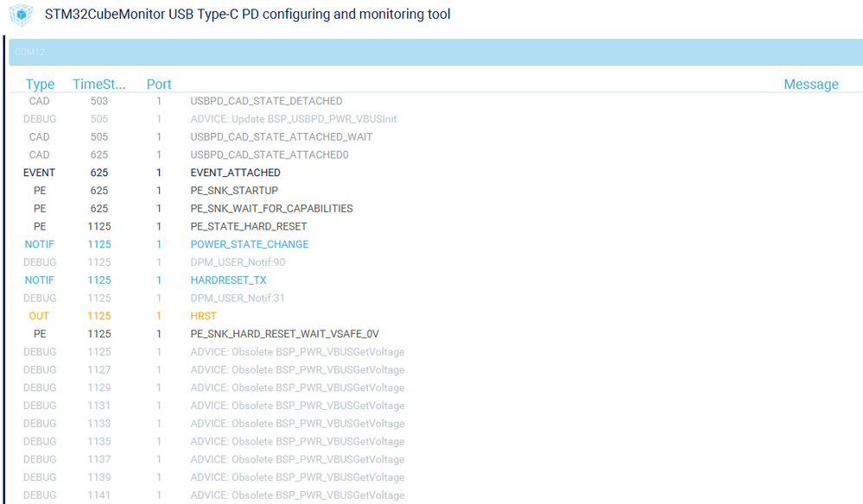Click the timestamp 1131 cell
This screenshot has width=863, height=504.
[x=99, y=406]
